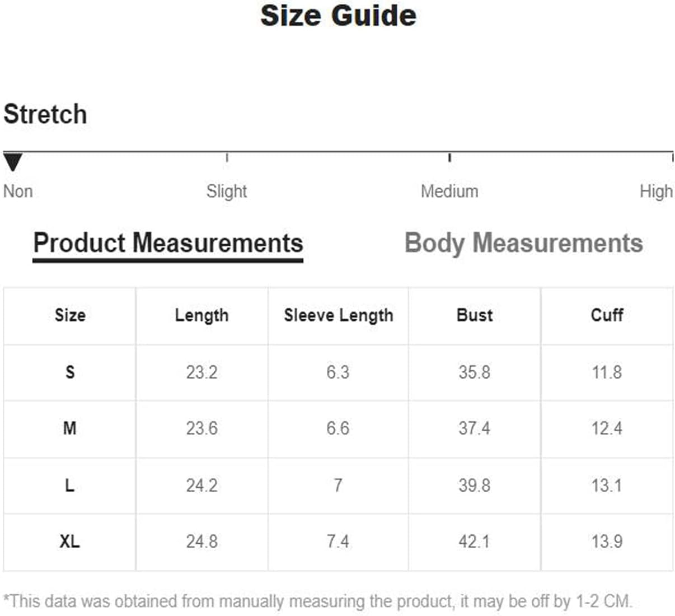Select the Product Measurements tab
The width and height of the screenshot is (675, 616).
tap(168, 243)
